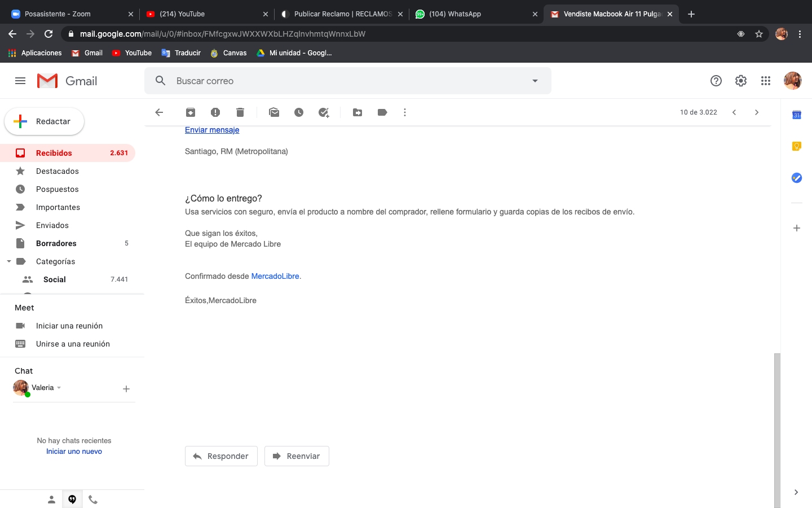Switch to WhatsApp browser tab
This screenshot has height=508, width=812.
coord(476,14)
